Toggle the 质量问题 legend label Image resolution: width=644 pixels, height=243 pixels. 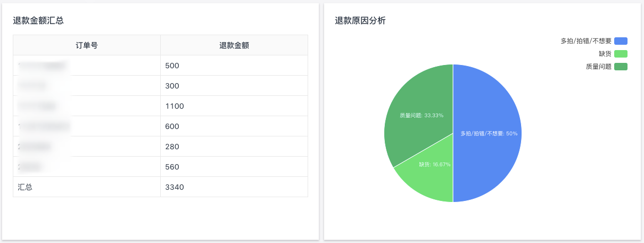(x=599, y=67)
